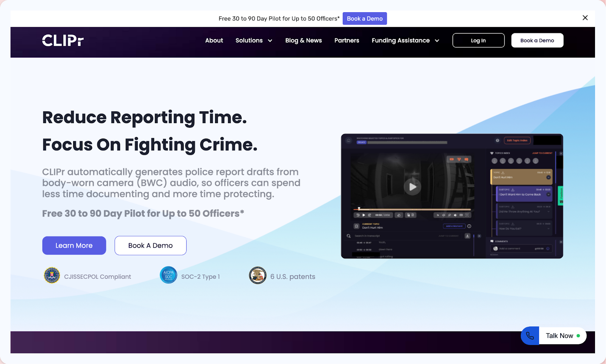Click Book a Demo in navigation bar

tap(537, 41)
